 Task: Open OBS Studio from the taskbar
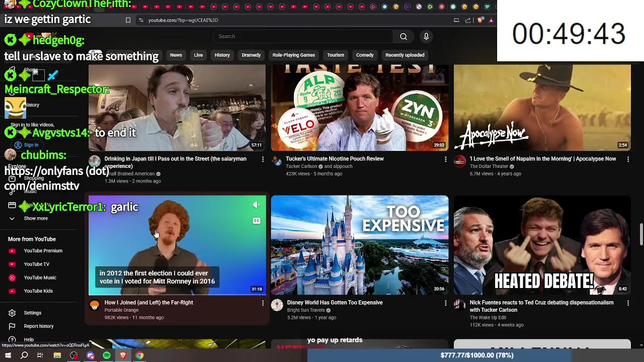click(x=74, y=355)
